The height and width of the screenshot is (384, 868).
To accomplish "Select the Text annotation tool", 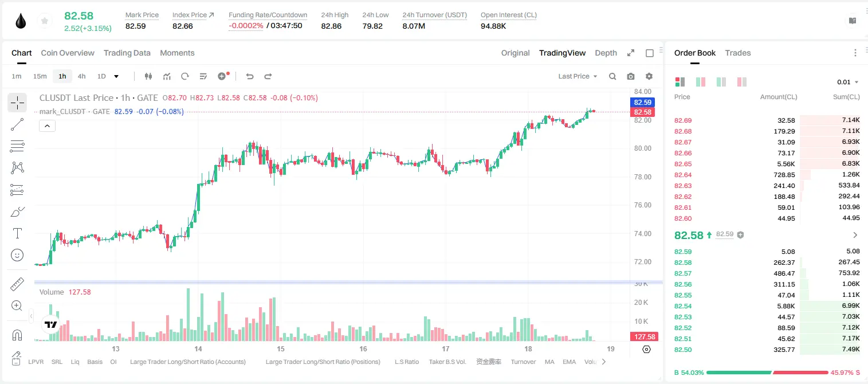I will 17,233.
